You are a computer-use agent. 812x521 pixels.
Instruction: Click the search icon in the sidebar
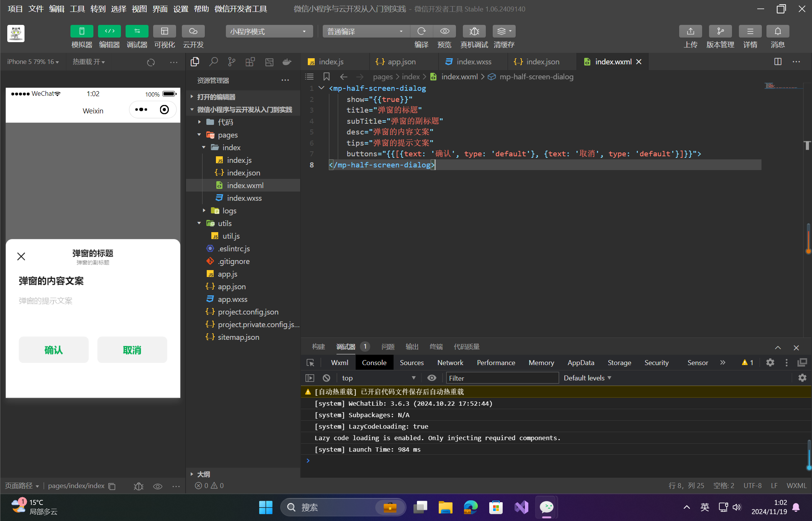coord(213,62)
